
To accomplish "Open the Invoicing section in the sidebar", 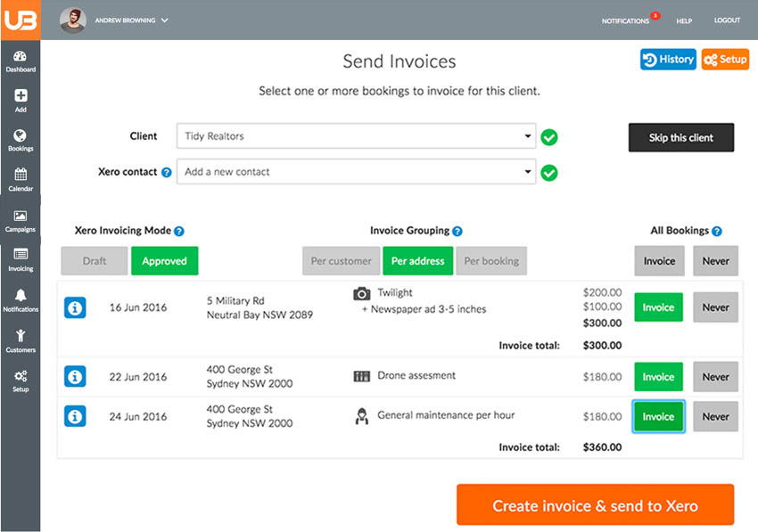I will coord(20,261).
